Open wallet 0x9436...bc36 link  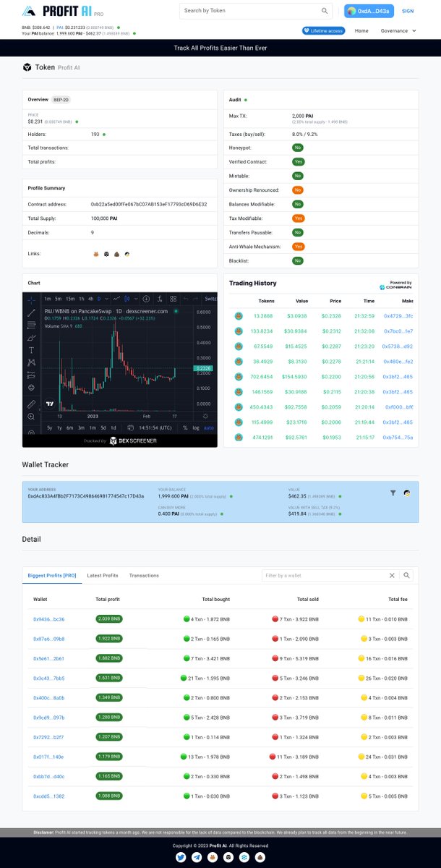[x=48, y=619]
